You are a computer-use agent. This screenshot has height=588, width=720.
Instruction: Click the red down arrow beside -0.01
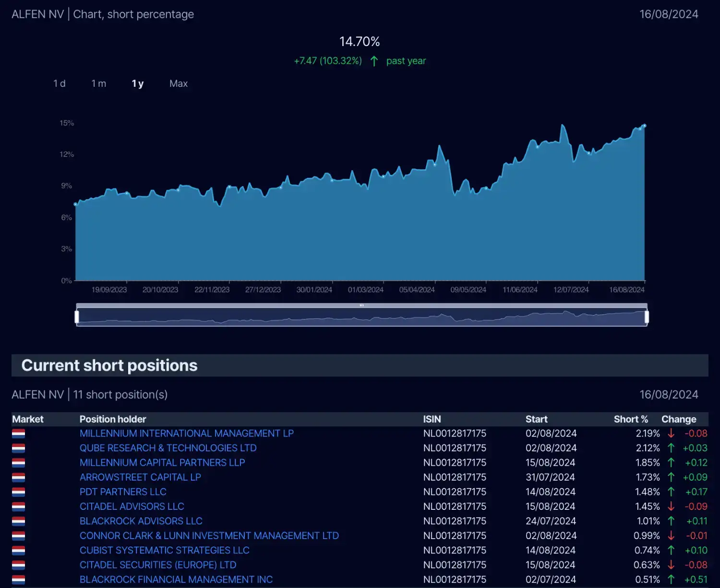click(x=671, y=536)
